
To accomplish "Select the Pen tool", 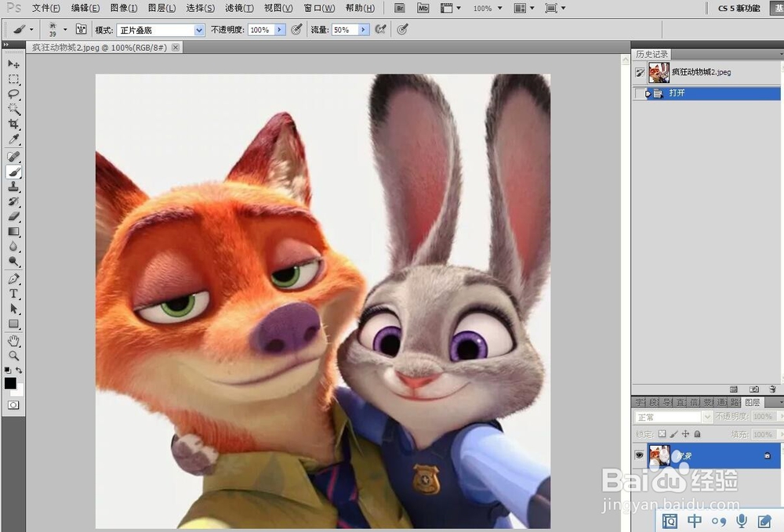I will click(13, 279).
